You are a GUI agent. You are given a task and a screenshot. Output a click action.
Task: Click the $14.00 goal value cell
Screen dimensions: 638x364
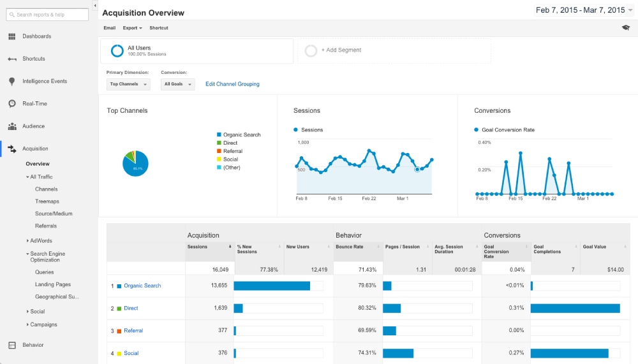616,270
